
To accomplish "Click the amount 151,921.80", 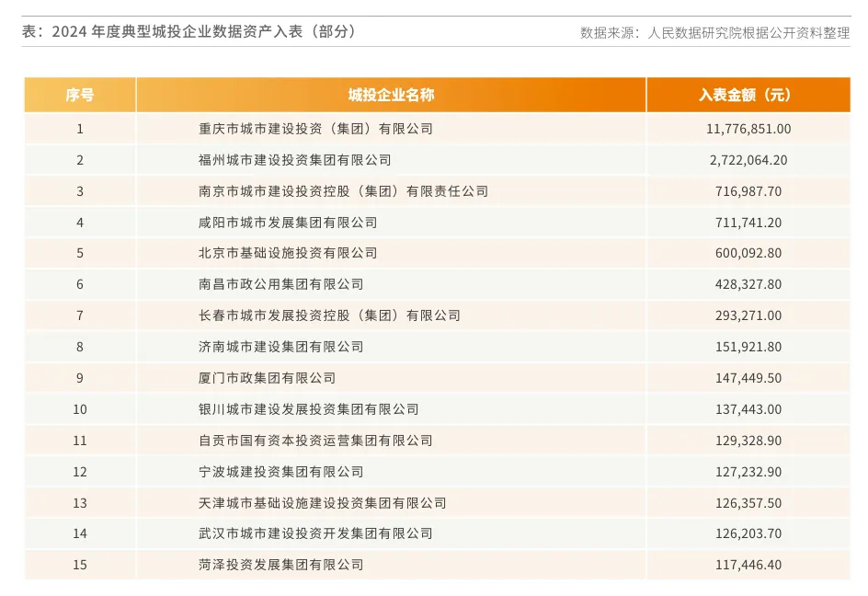I will coord(748,347).
